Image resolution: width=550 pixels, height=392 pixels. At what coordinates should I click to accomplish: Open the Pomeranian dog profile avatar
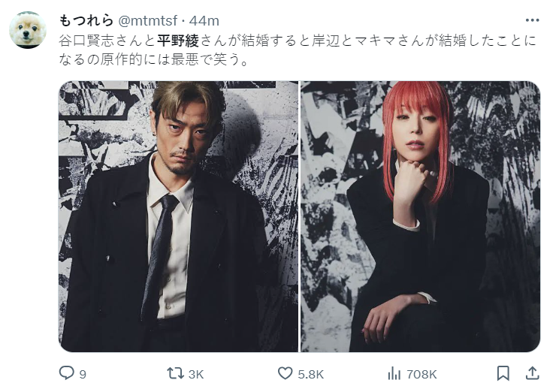click(x=28, y=30)
